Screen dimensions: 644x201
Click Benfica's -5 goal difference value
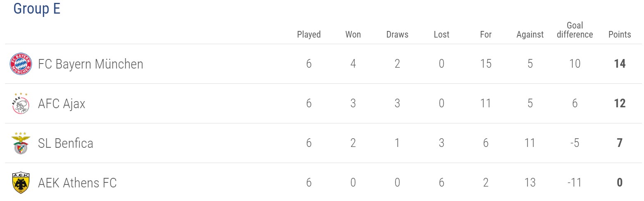pos(574,143)
